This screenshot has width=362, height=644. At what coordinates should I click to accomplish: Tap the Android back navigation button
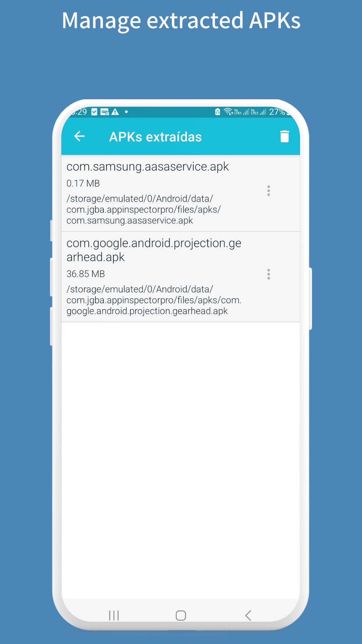tap(248, 615)
